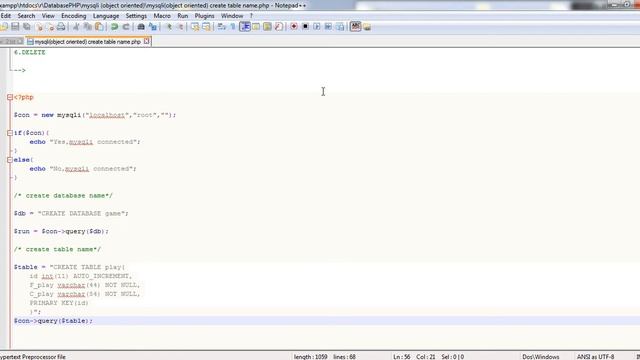Image resolution: width=640 pixels, height=360 pixels.
Task: Toggle synchronized horizontal scrolling icon
Action: tap(207, 27)
